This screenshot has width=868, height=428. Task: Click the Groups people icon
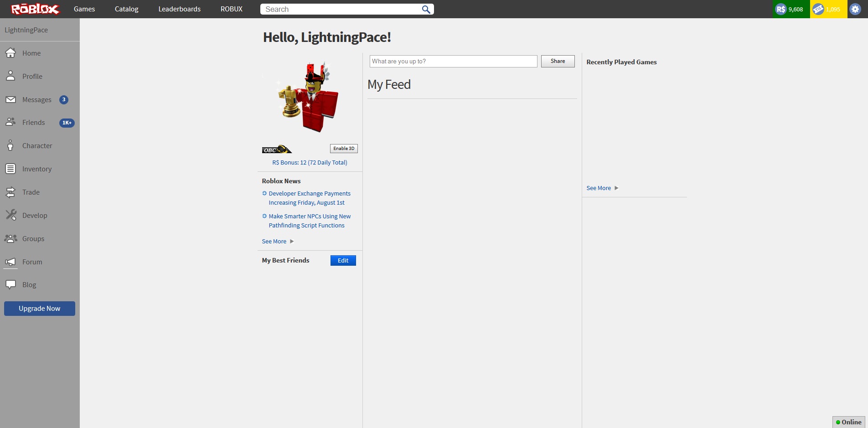coord(11,238)
